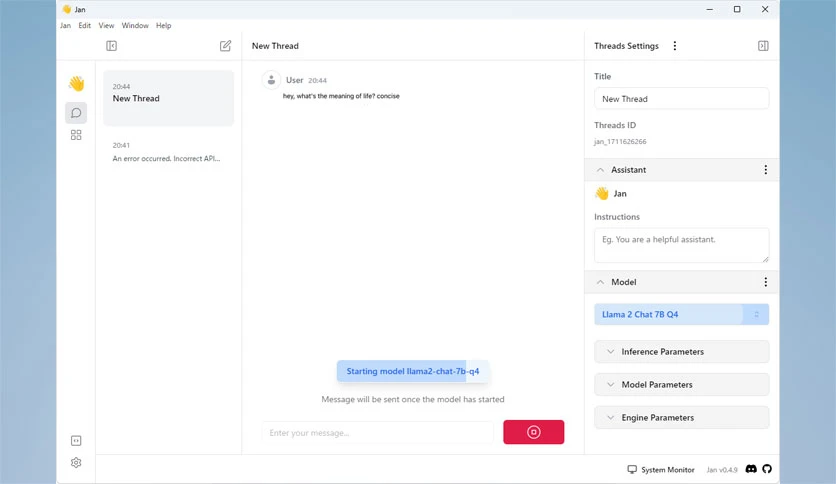Expand Inference Parameters
This screenshot has width=836, height=484.
click(681, 352)
